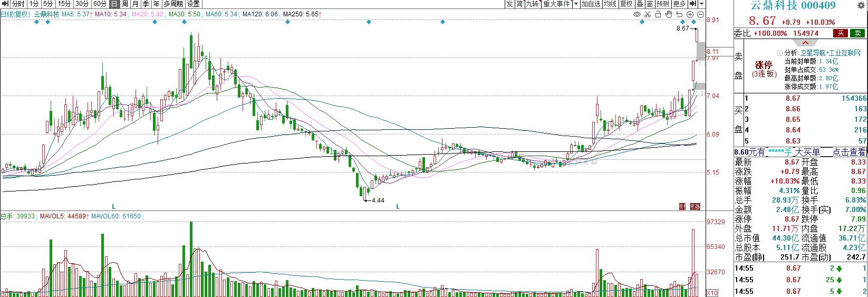868x297 pixels.
Task: Toggle the eye visibility icon above chart
Action: (x=637, y=14)
